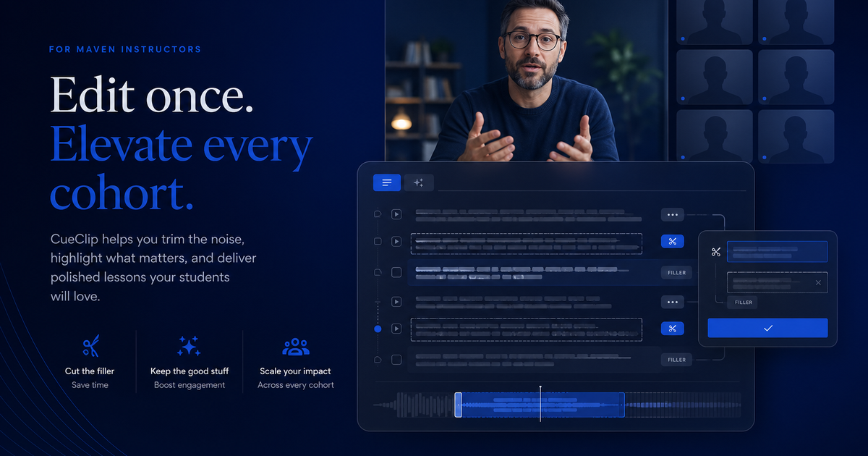Click the Across every cohort caption
Viewport: 868px width, 456px height.
(296, 385)
